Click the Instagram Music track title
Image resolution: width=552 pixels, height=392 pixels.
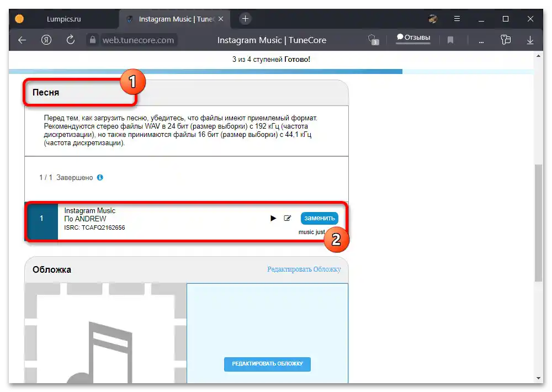tap(90, 210)
